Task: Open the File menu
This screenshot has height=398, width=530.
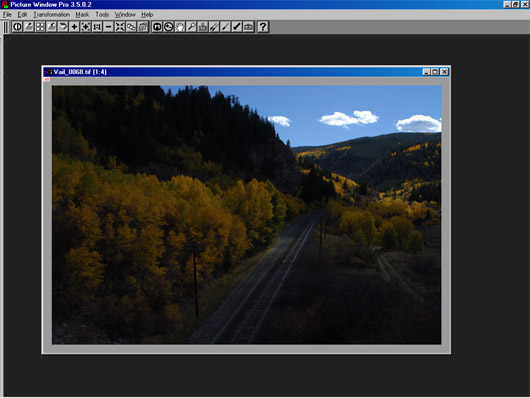Action: [x=7, y=15]
